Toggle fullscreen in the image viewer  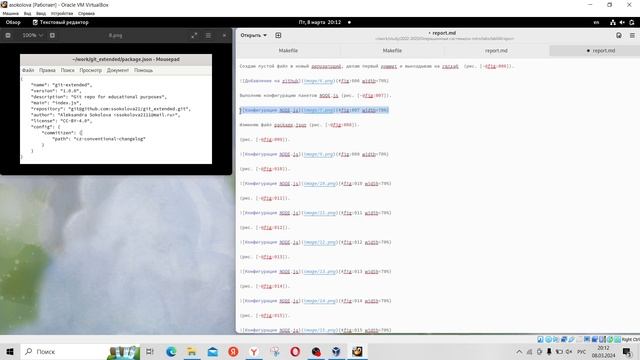point(194,36)
